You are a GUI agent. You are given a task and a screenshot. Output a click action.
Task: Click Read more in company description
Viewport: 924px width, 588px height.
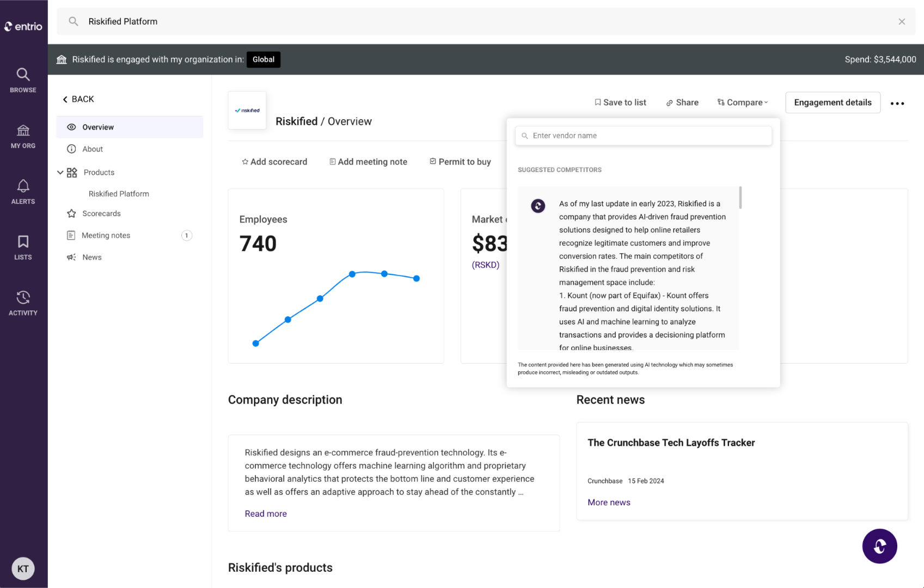[x=266, y=513]
